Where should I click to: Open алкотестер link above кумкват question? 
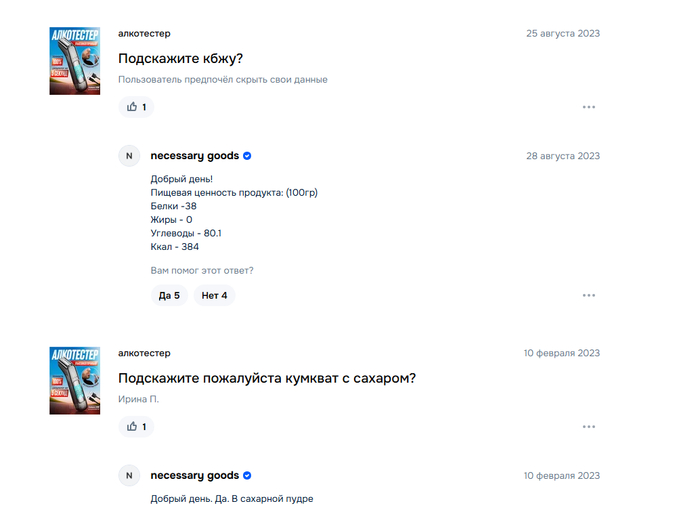click(x=144, y=353)
